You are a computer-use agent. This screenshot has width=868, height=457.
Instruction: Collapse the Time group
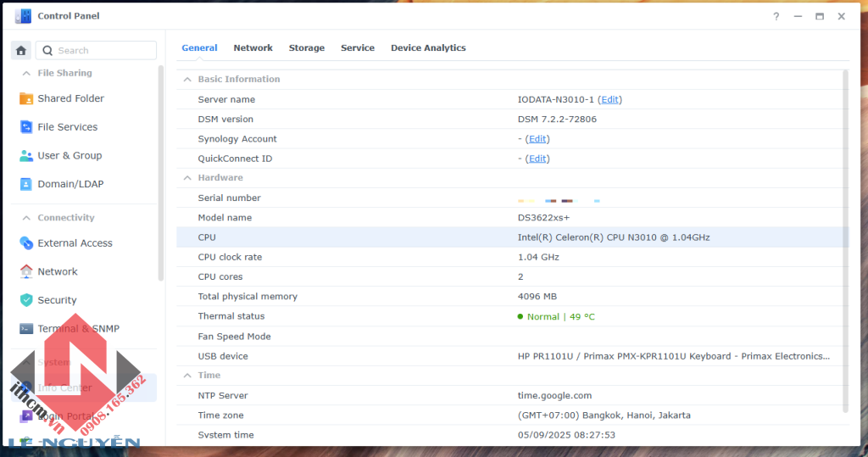click(187, 376)
